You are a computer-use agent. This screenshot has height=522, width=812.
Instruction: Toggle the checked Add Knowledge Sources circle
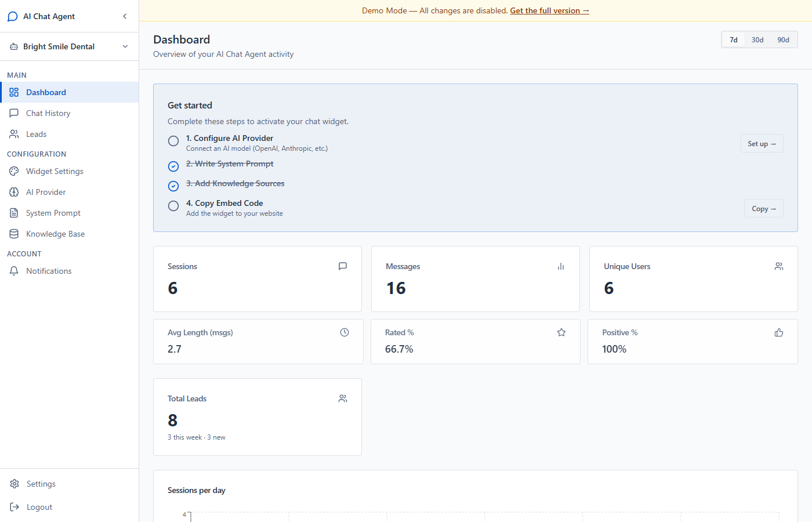pyautogui.click(x=173, y=186)
